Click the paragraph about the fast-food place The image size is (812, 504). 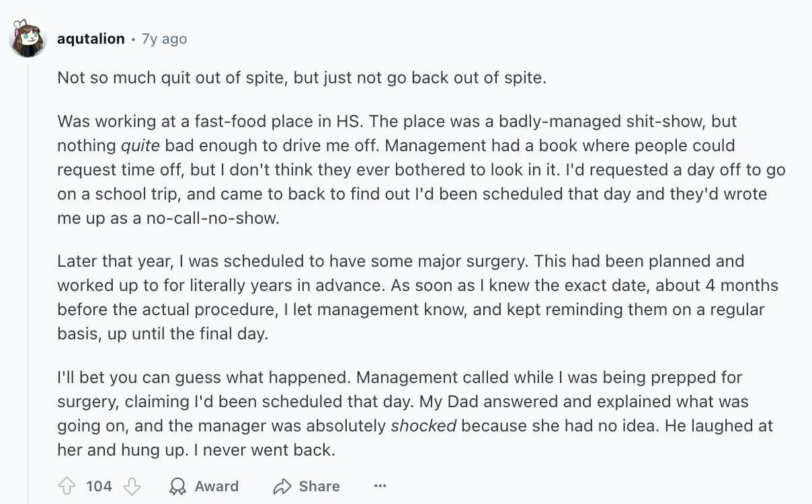[421, 170]
